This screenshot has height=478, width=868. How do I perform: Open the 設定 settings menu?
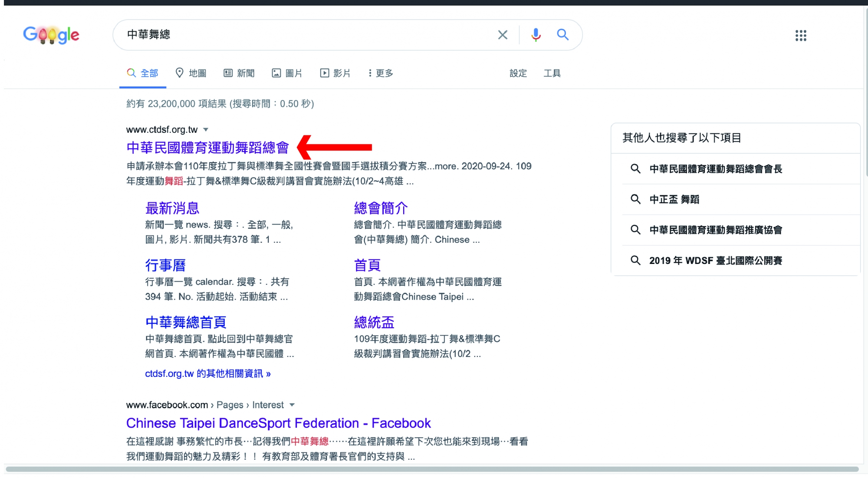point(518,73)
